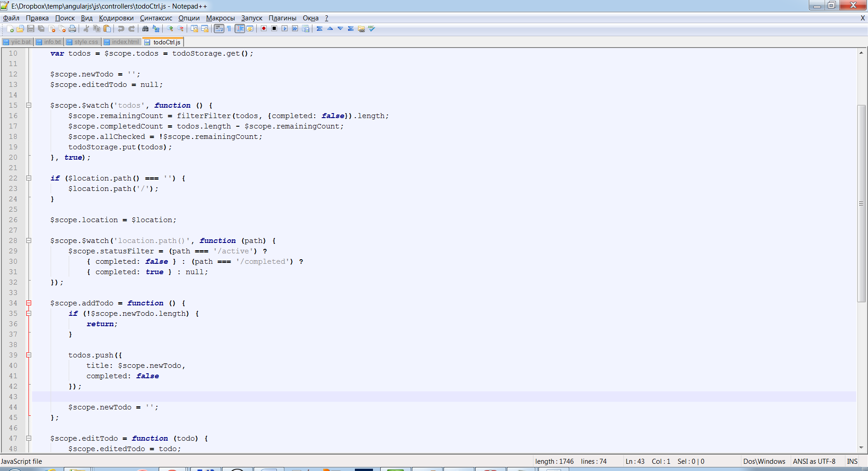Close the document with the menu bar X
The image size is (868, 471).
point(863,18)
